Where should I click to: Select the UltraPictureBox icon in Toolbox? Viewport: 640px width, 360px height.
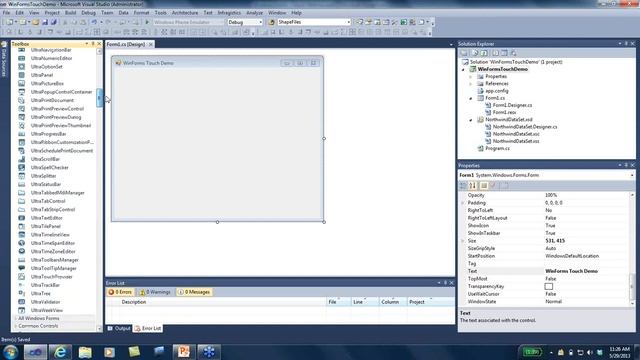(22, 83)
